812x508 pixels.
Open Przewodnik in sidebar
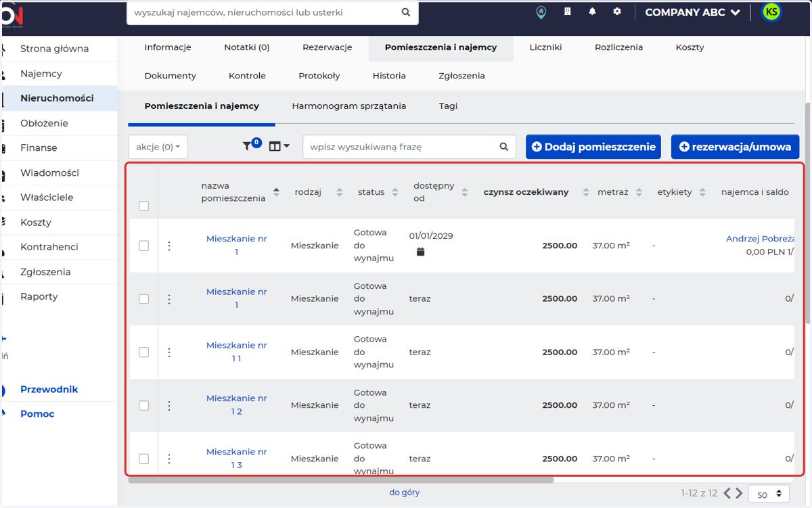49,390
